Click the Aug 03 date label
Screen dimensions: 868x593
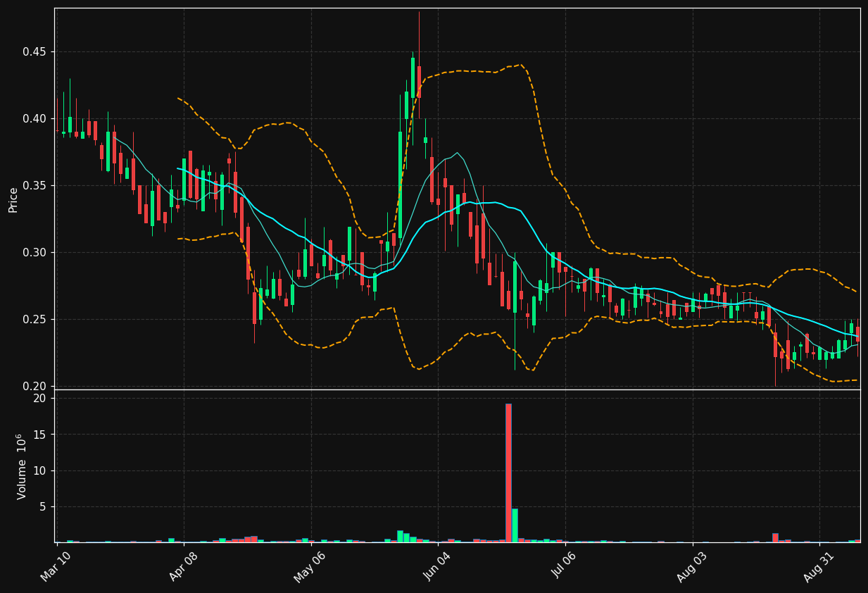691,566
